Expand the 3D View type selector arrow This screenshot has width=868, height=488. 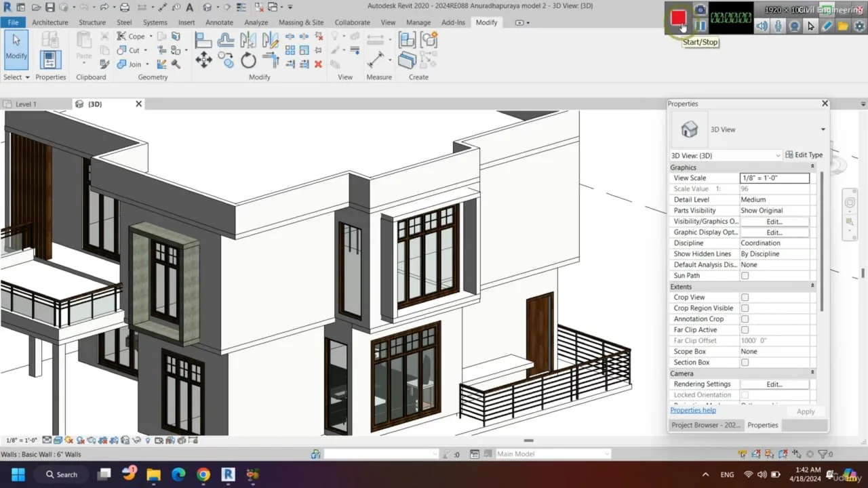(x=823, y=129)
